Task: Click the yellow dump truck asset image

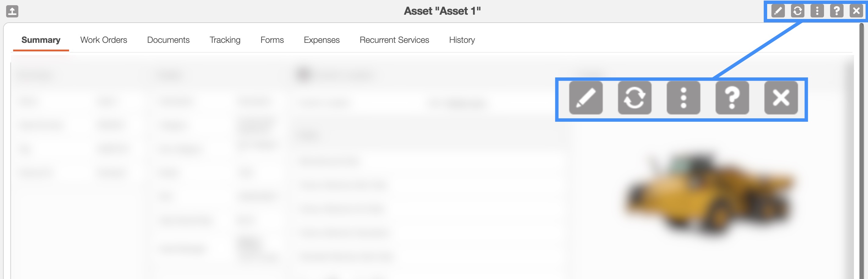Action: pos(708,194)
